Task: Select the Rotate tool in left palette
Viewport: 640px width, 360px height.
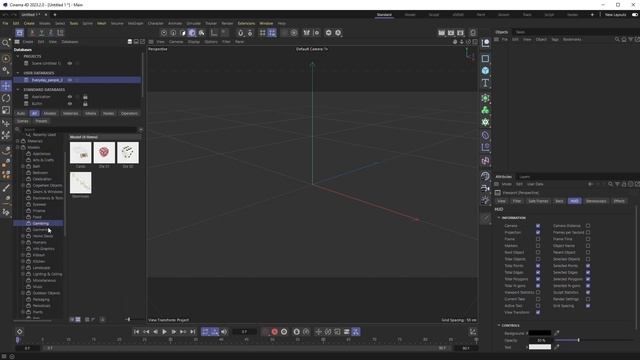Action: click(x=6, y=98)
